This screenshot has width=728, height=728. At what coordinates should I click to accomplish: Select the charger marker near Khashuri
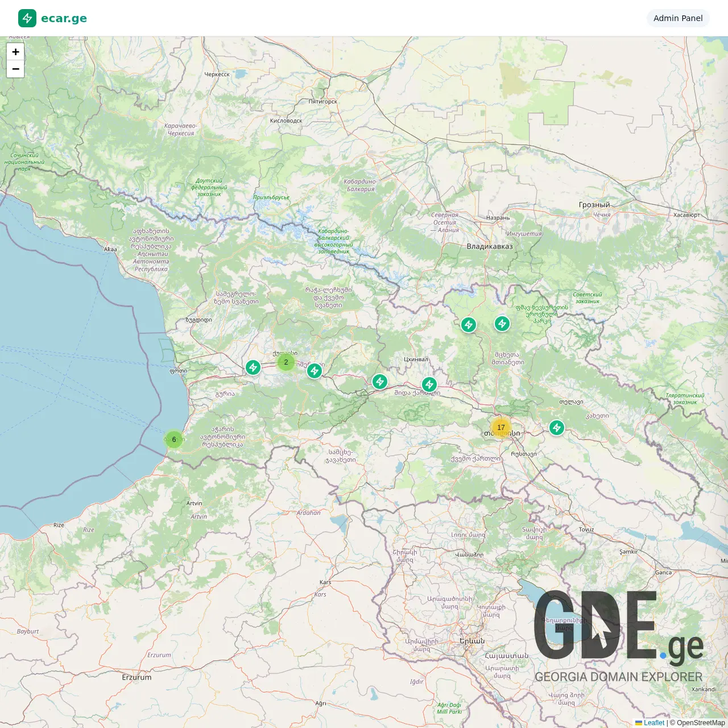click(380, 382)
